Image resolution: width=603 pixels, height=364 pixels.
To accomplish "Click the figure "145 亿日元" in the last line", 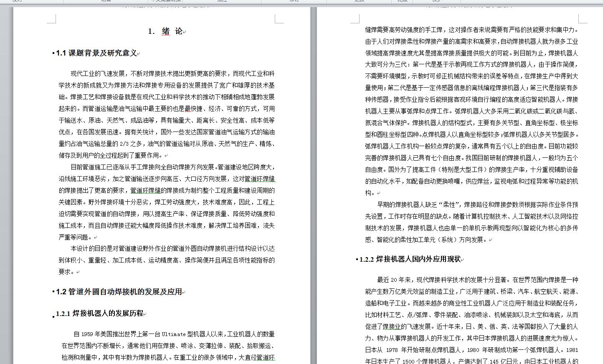I will coord(504,361).
